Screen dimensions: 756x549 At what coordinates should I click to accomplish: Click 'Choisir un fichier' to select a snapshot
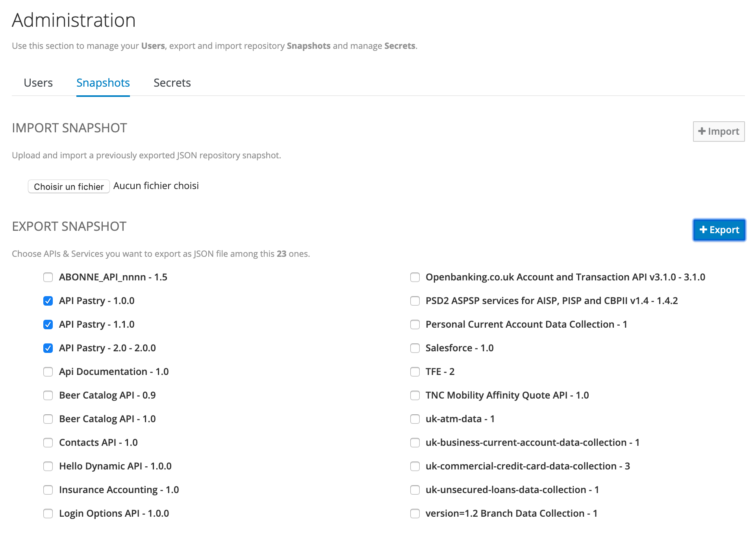[x=69, y=186]
